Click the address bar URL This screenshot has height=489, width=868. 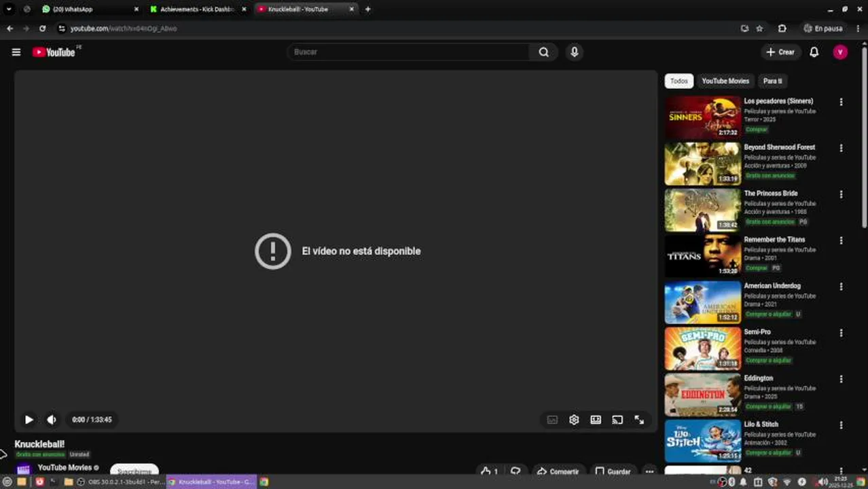click(x=124, y=29)
